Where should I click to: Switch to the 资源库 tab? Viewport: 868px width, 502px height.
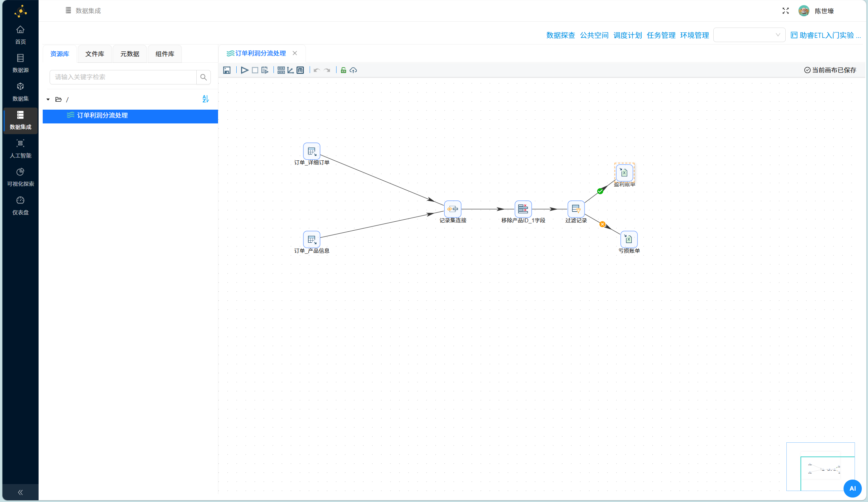tap(60, 54)
